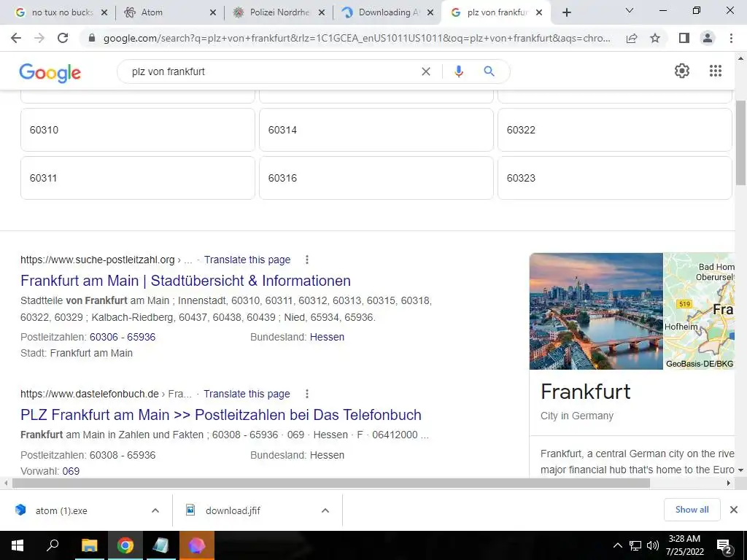Viewport: 747px width, 560px height.
Task: Click into the Google search field
Action: pos(271,71)
